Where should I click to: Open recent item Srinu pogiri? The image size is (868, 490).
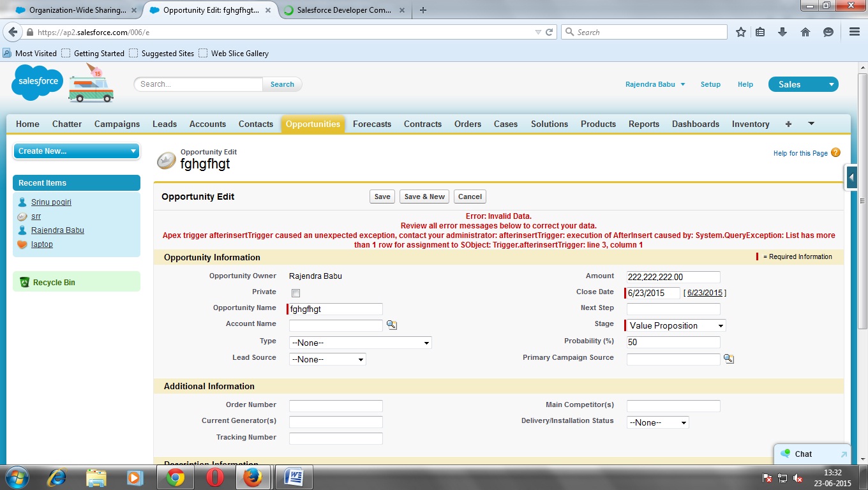[51, 202]
